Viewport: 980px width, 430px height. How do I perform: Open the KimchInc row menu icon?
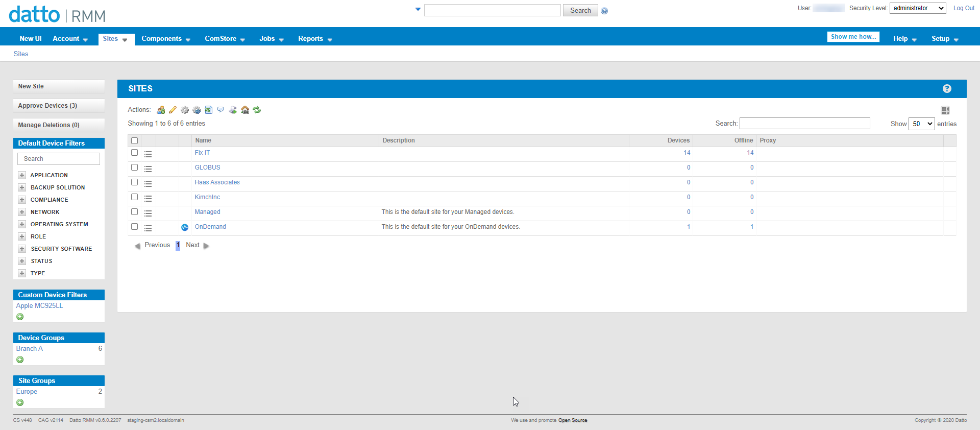pyautogui.click(x=148, y=198)
